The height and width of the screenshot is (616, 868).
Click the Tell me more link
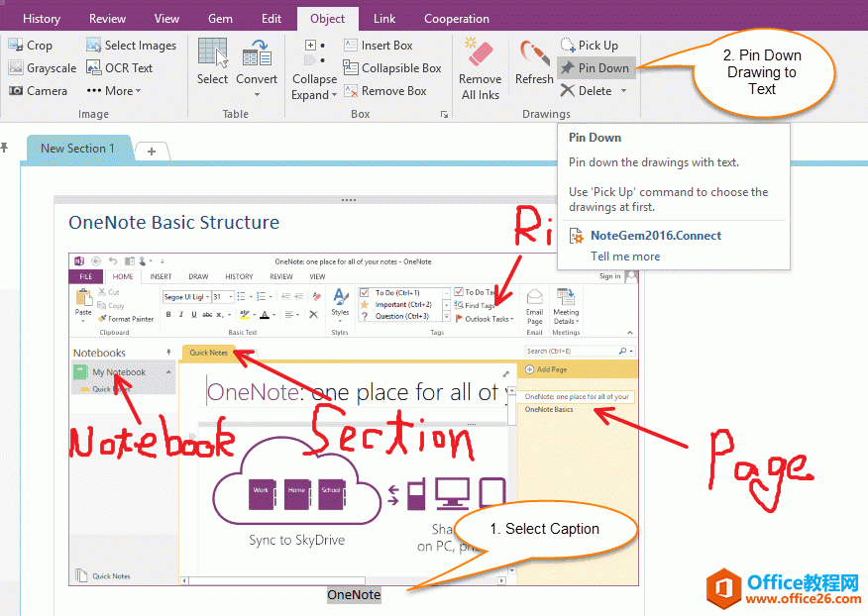(625, 257)
